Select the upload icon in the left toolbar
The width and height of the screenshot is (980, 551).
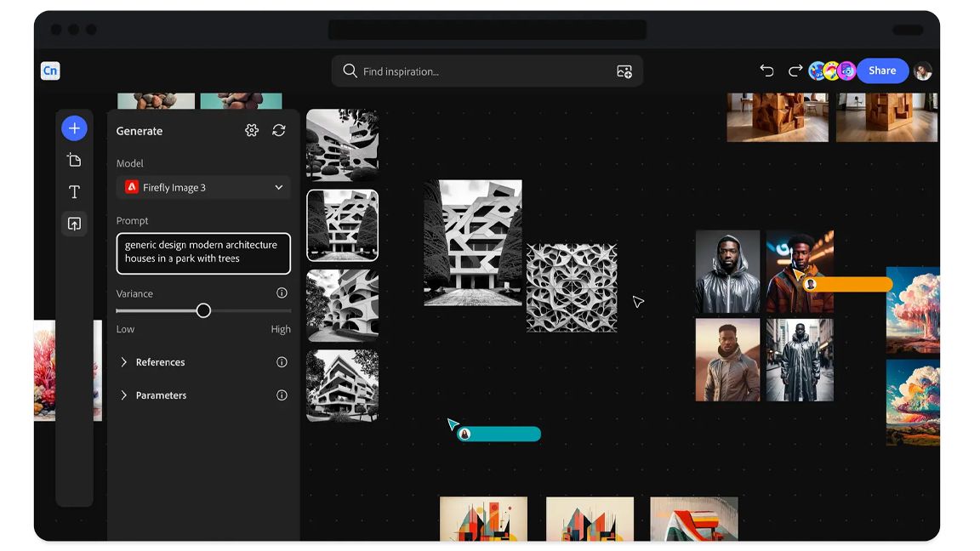(74, 224)
